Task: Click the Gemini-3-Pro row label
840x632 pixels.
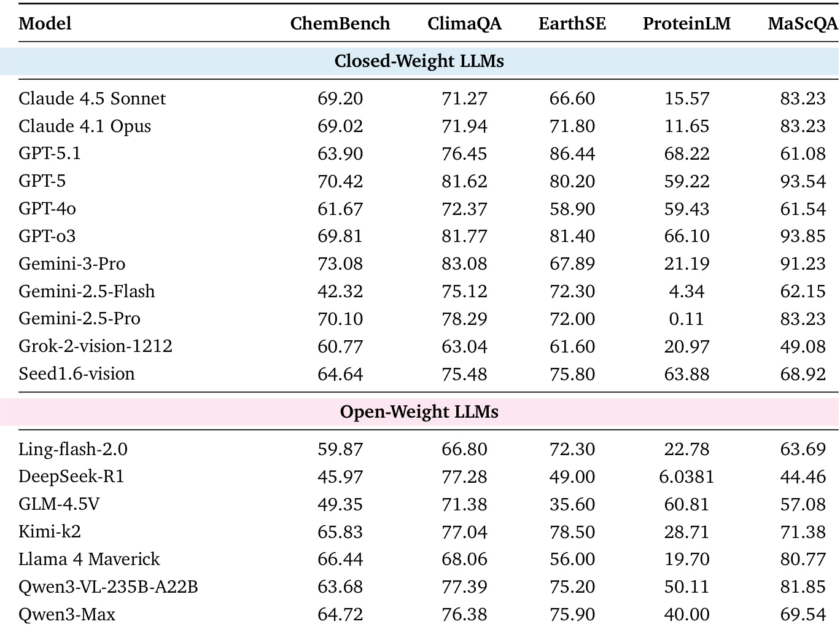Action: point(72,263)
